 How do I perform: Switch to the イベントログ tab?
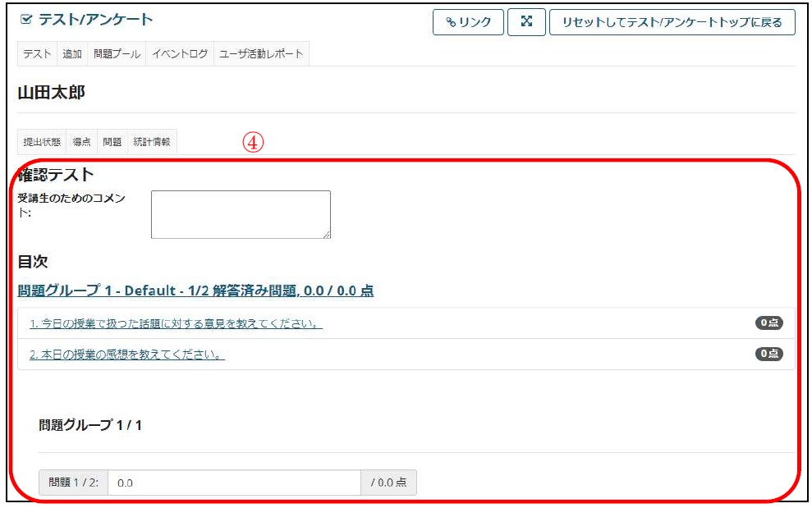[180, 54]
